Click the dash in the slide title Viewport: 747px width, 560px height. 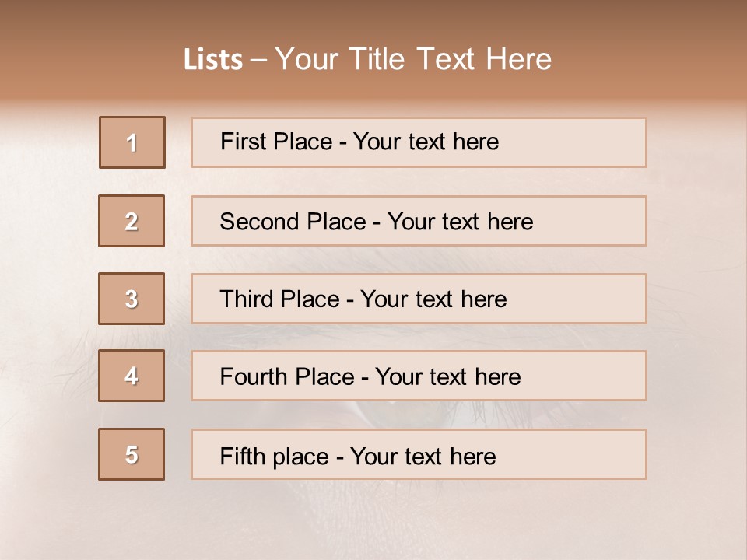click(258, 60)
